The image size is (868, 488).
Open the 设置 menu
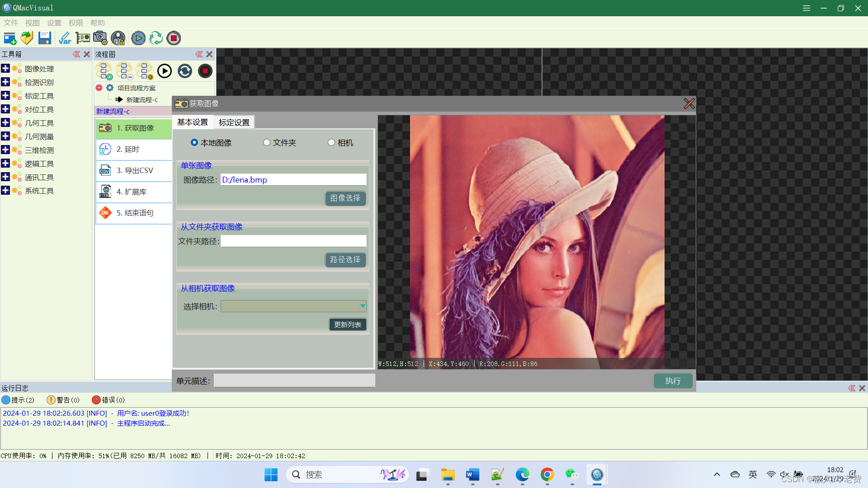[x=54, y=23]
